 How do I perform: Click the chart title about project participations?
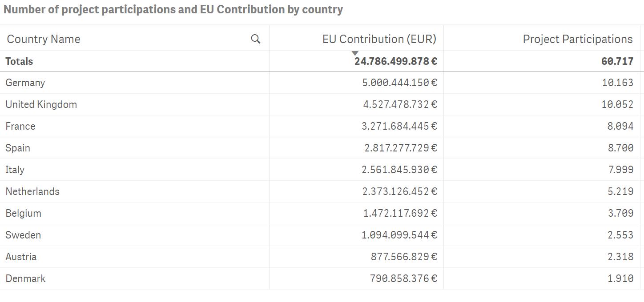173,10
